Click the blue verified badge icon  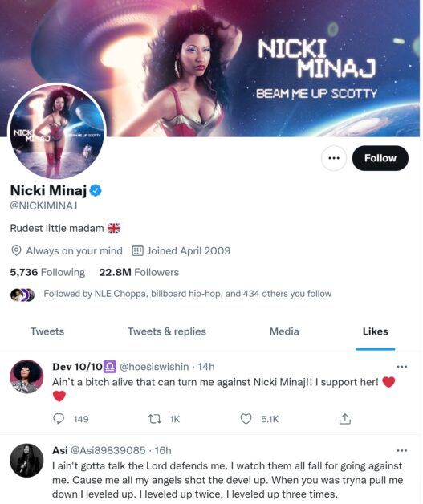click(96, 190)
